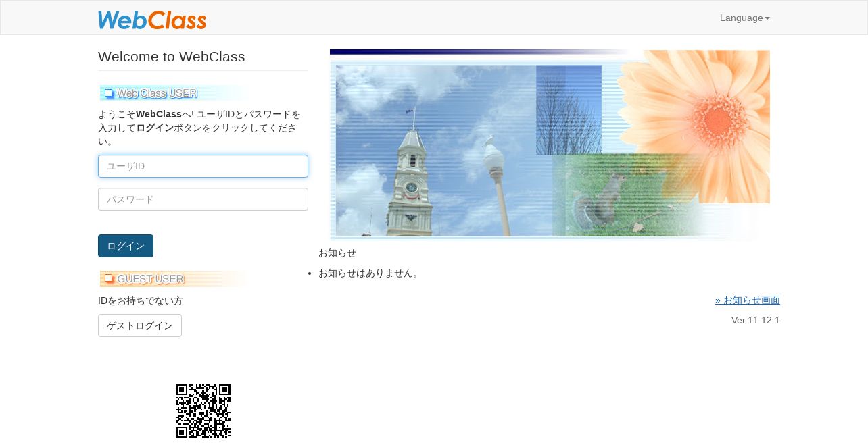
Task: Select the Ver.11.12.1 version text
Action: point(755,320)
